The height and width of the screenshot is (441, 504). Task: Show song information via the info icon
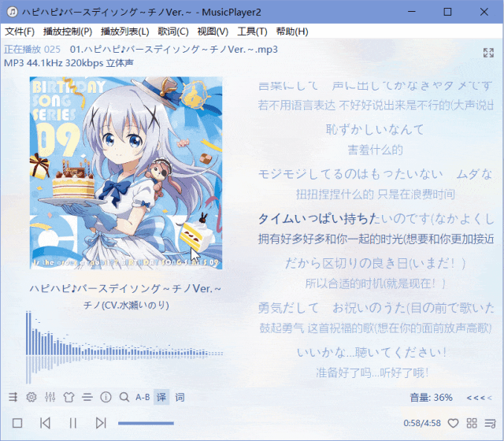click(106, 397)
